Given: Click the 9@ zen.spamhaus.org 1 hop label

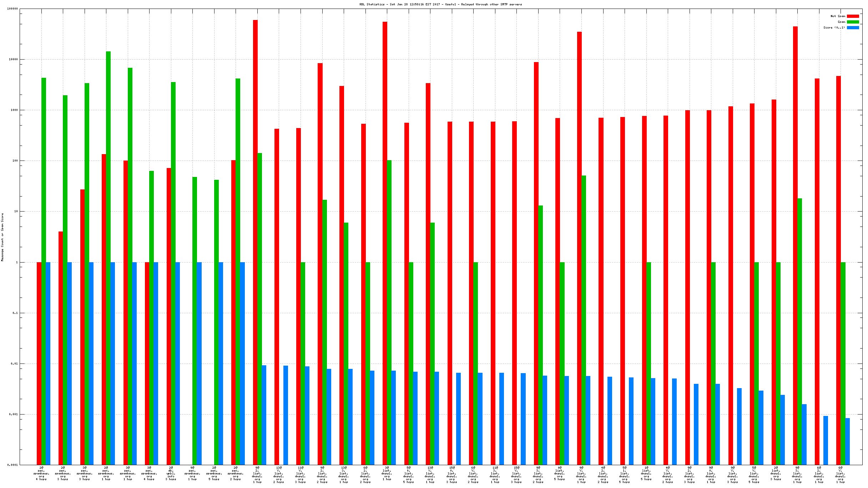Looking at the screenshot, I should coord(192,473).
